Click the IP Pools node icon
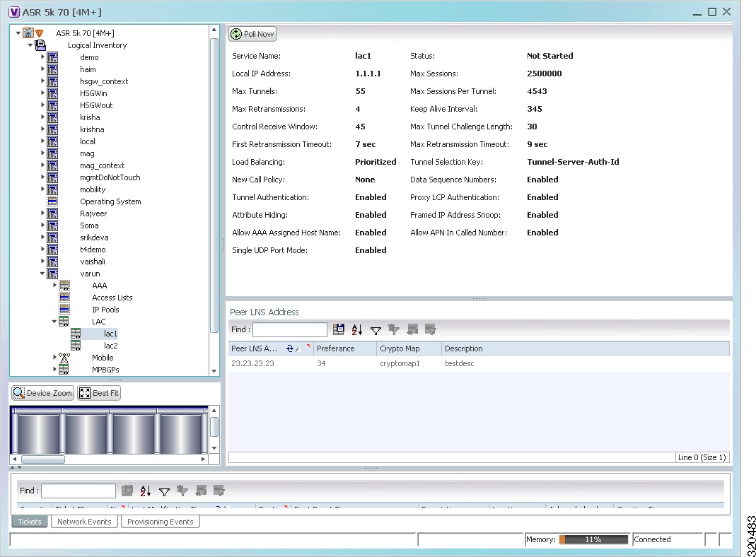Image resolution: width=756 pixels, height=557 pixels. [x=64, y=310]
